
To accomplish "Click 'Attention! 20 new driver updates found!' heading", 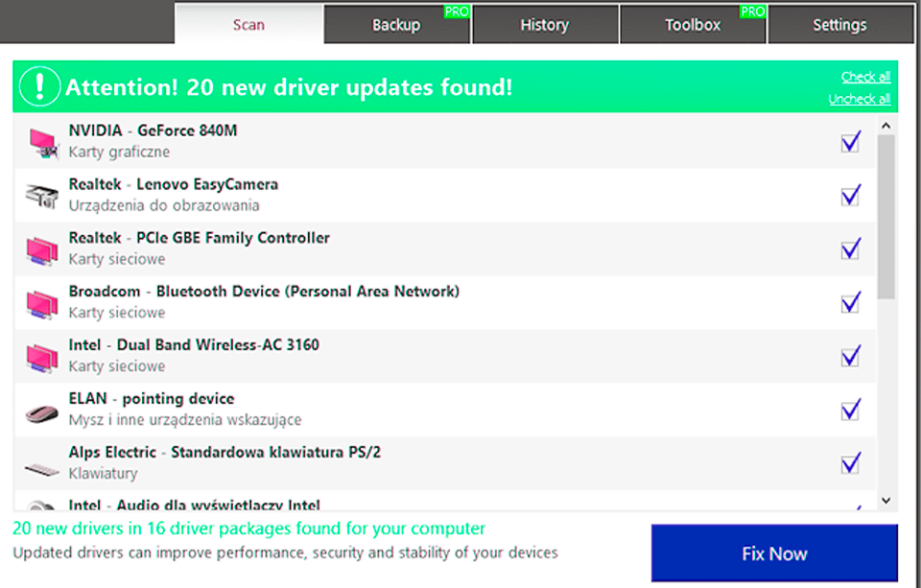I will point(289,87).
